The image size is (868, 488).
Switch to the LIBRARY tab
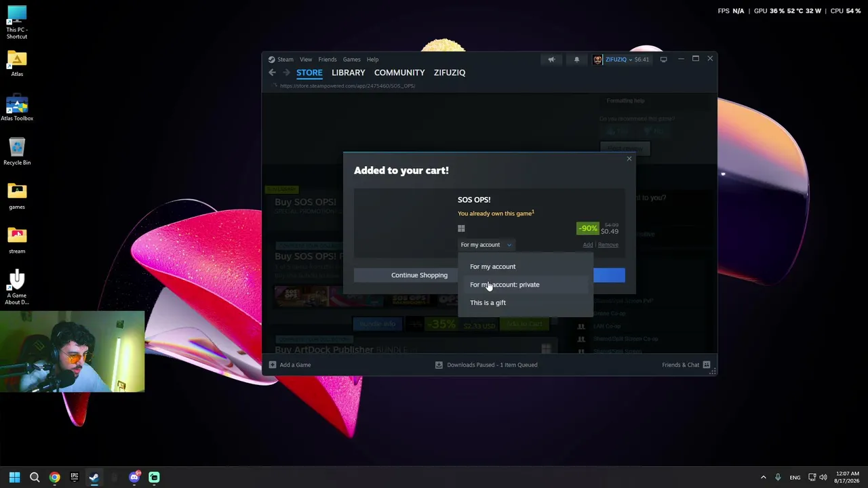349,73
